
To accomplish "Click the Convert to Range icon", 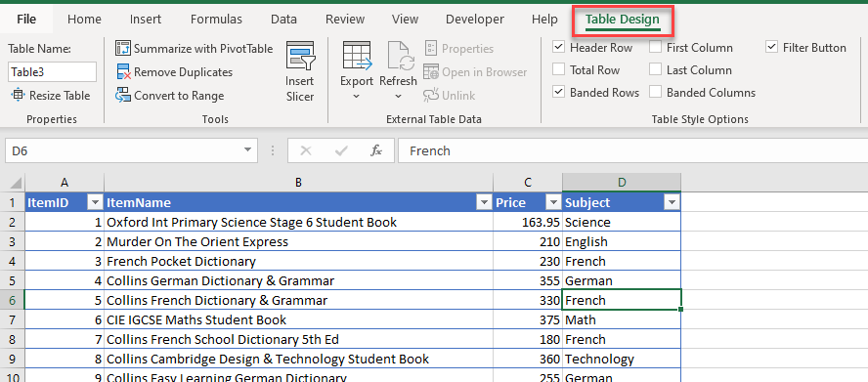I will coord(123,95).
